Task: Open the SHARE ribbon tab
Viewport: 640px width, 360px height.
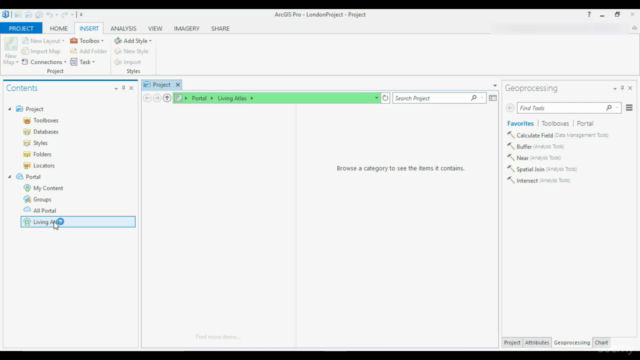Action: pos(220,28)
